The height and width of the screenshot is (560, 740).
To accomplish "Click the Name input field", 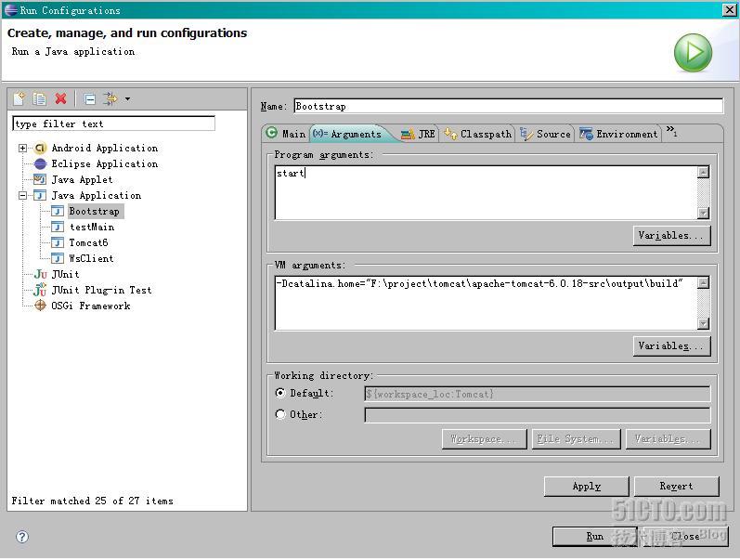I will pos(507,107).
